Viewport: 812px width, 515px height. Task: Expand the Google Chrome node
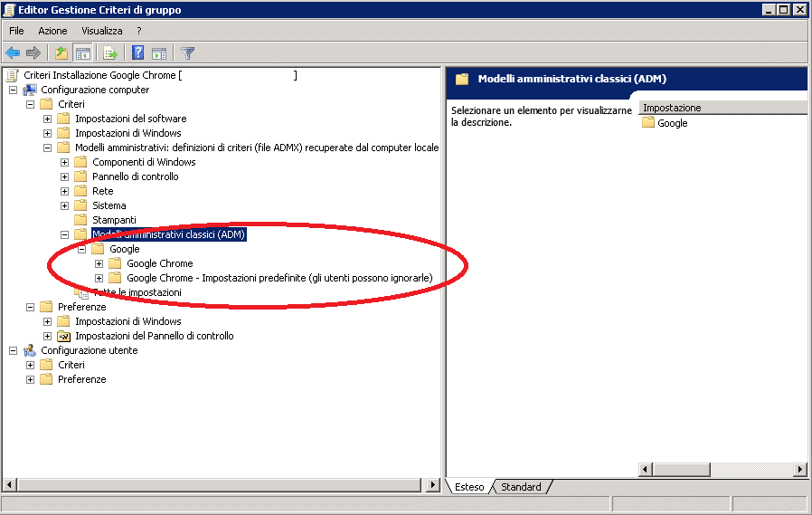pos(99,264)
